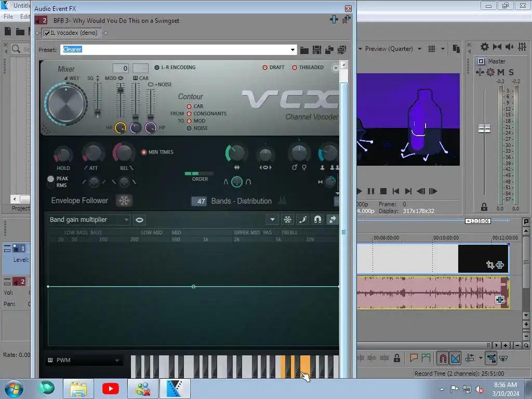Screen dimensions: 532x399
Task: Open the PWM carrier type dropdown
Action: pyautogui.click(x=83, y=361)
